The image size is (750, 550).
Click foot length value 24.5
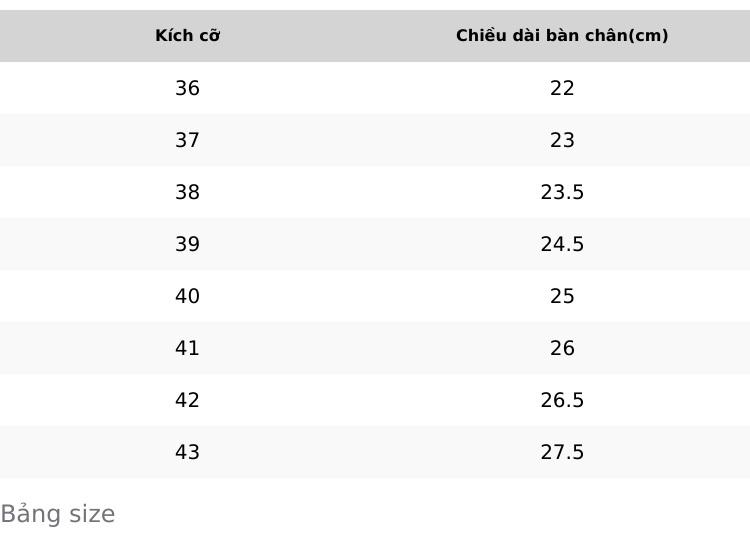562,244
